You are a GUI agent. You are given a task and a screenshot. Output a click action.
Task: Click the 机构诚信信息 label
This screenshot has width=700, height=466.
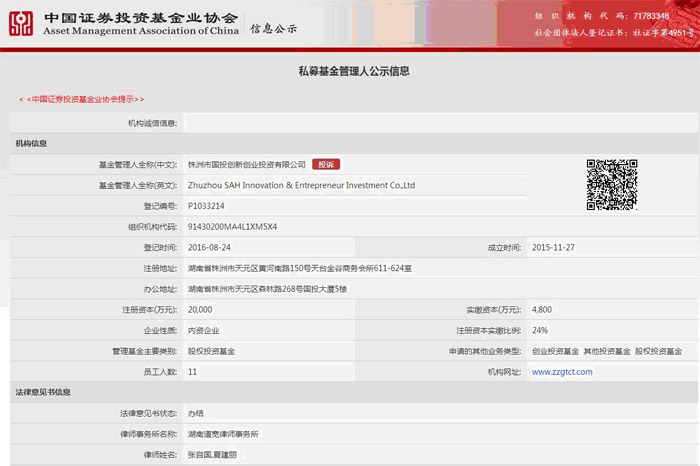click(x=152, y=123)
